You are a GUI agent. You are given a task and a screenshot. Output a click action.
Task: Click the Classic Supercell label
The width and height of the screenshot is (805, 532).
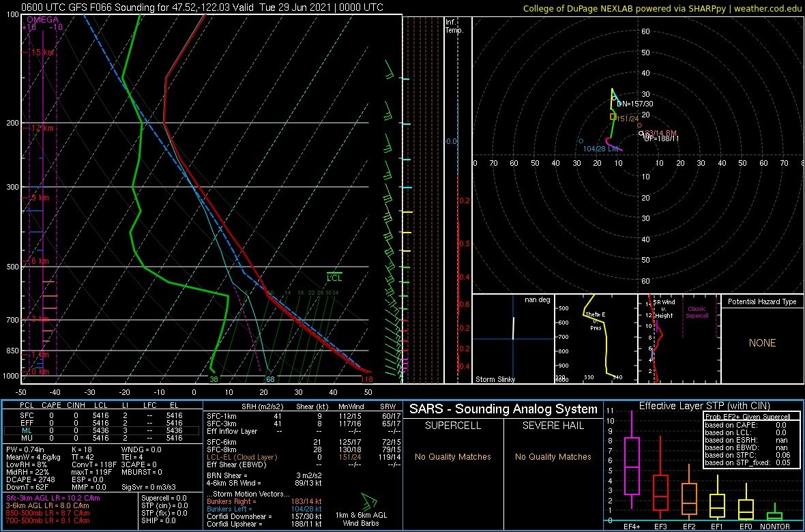[697, 312]
